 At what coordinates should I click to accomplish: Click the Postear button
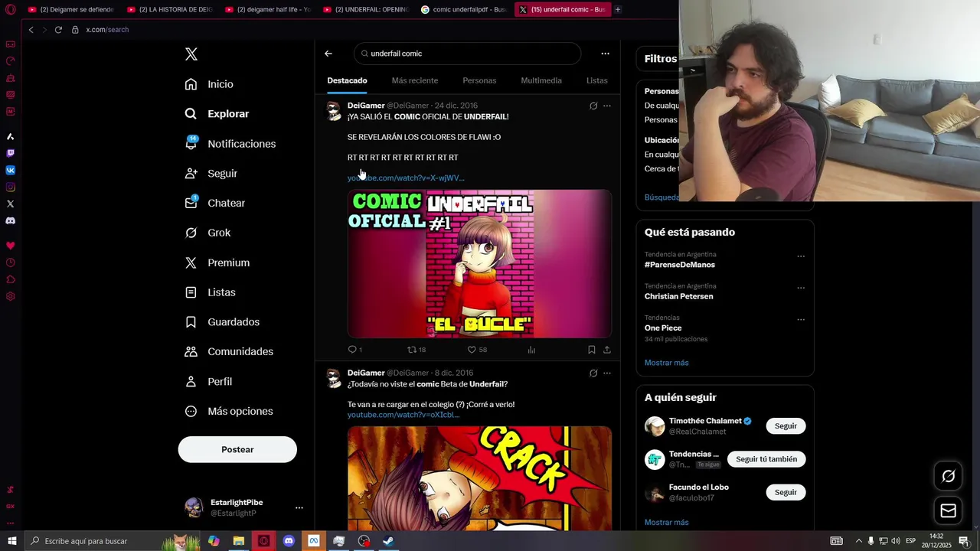tap(237, 449)
